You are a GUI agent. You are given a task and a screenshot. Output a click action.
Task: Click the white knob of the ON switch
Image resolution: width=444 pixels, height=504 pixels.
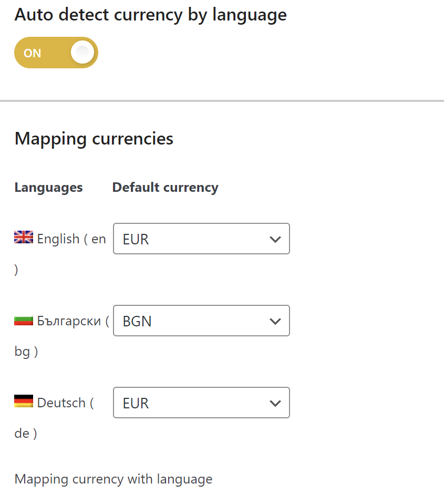click(x=82, y=53)
